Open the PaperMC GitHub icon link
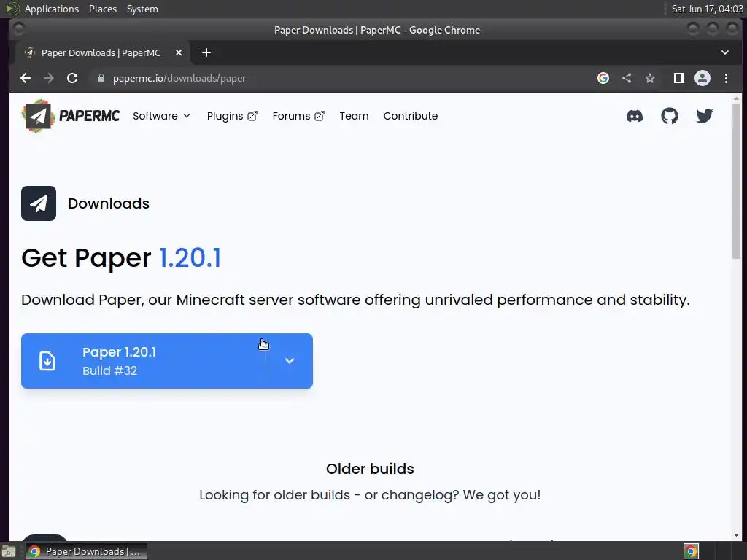This screenshot has width=747, height=560. click(670, 116)
